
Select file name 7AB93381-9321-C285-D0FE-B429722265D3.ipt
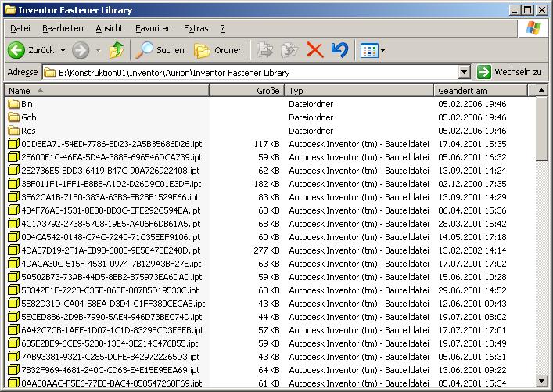pyautogui.click(x=111, y=357)
